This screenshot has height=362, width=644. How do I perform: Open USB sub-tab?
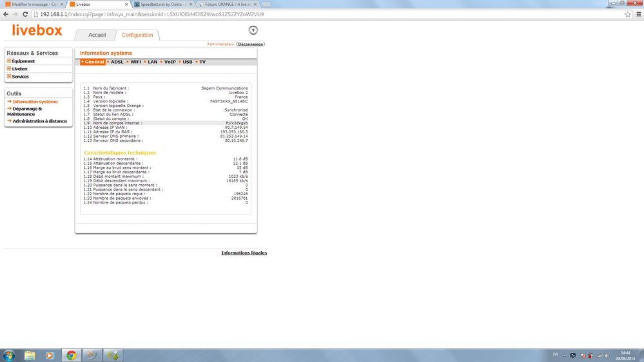[188, 62]
